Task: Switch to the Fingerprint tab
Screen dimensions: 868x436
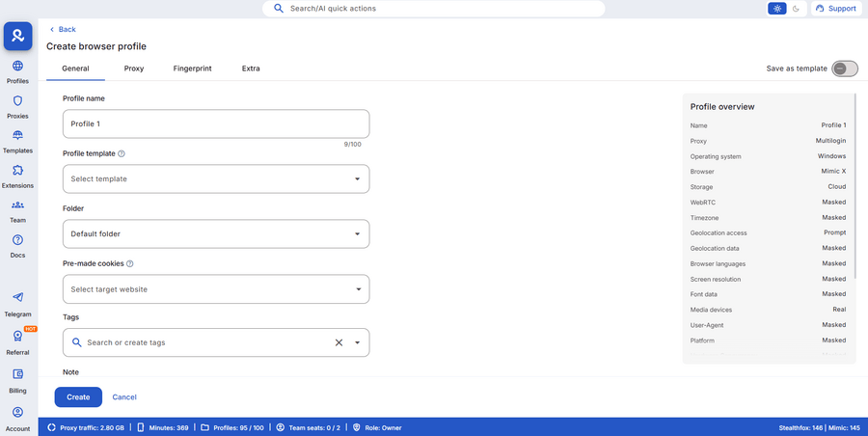Action: [192, 68]
